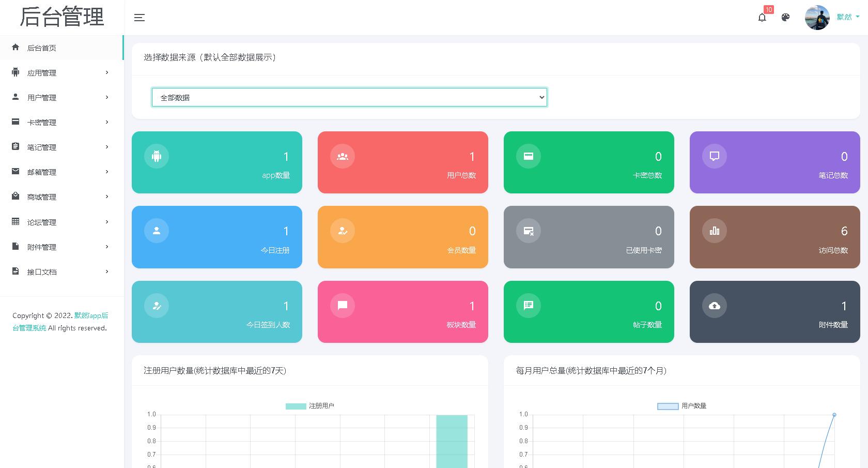Click the cloud upload icon on 附件数量 card
The height and width of the screenshot is (468, 868).
pos(714,305)
